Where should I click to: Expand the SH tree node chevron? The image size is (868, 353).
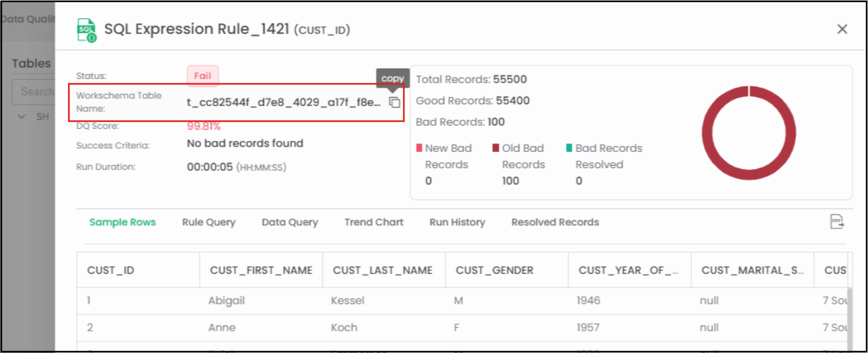click(x=22, y=116)
